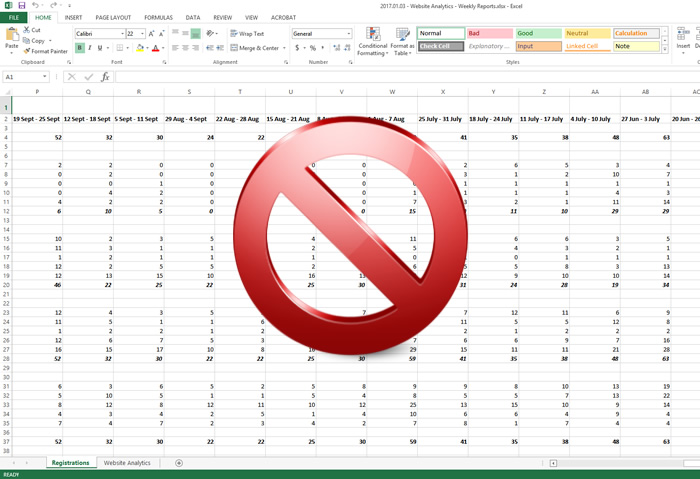Click the Insert Function fx icon
This screenshot has width=700, height=479.
[x=105, y=77]
